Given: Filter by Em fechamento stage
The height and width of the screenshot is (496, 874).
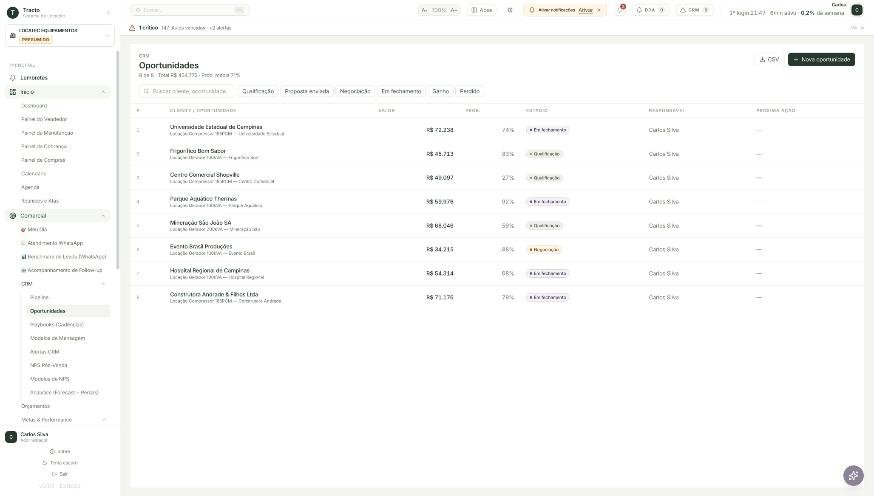Looking at the screenshot, I should pos(401,91).
